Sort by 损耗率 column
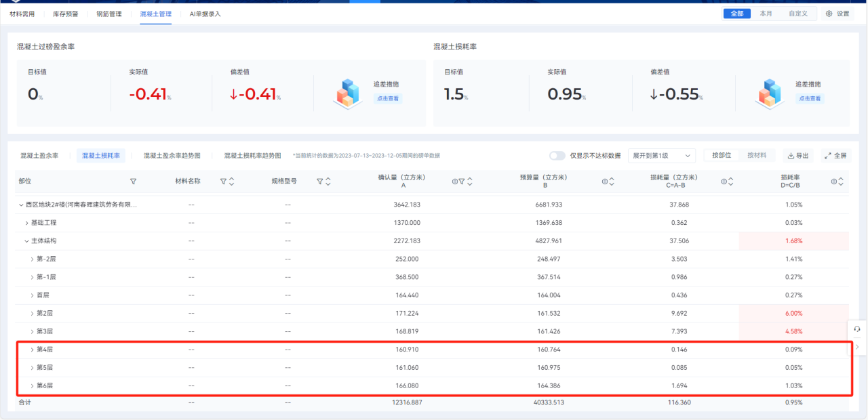Image resolution: width=868 pixels, height=420 pixels. [841, 182]
